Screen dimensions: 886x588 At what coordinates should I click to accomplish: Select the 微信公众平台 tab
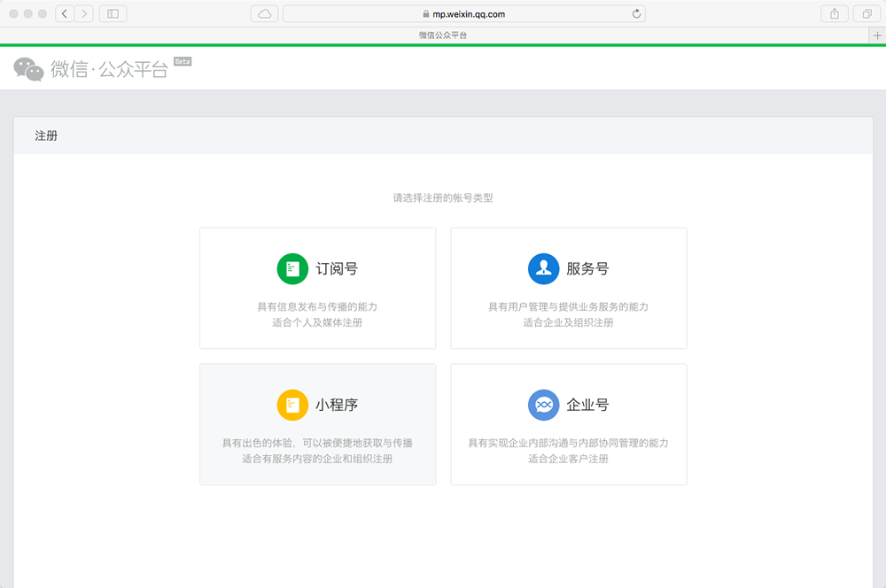pyautogui.click(x=442, y=35)
